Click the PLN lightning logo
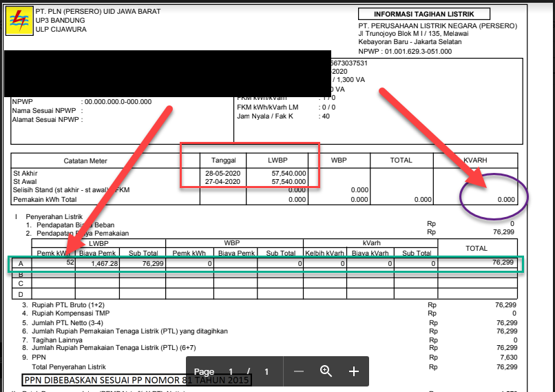This screenshot has width=555, height=392. point(19,21)
